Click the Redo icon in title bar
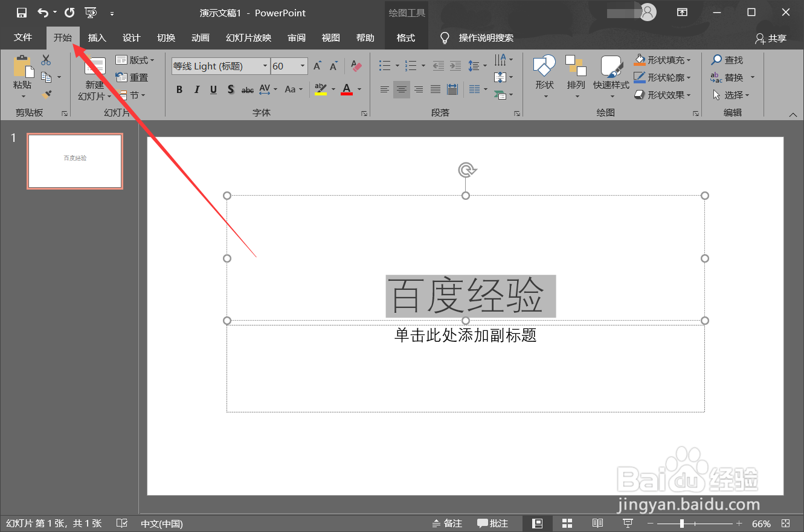 [69, 13]
